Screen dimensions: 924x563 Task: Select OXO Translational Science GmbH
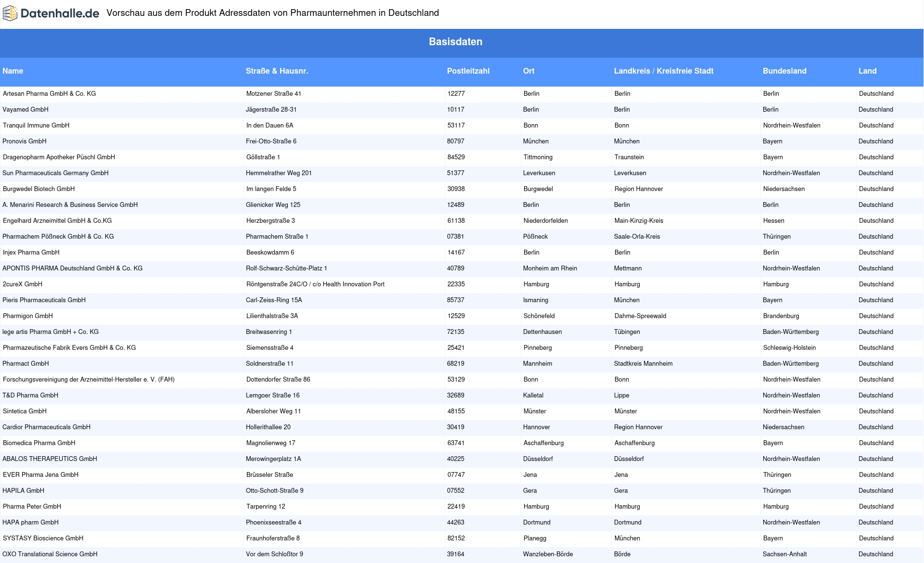[x=50, y=554]
